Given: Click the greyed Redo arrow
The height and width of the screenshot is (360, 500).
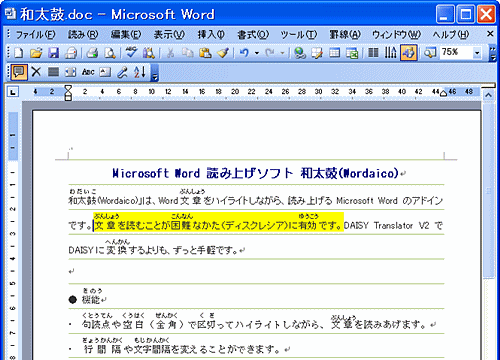Looking at the screenshot, I should (270, 53).
